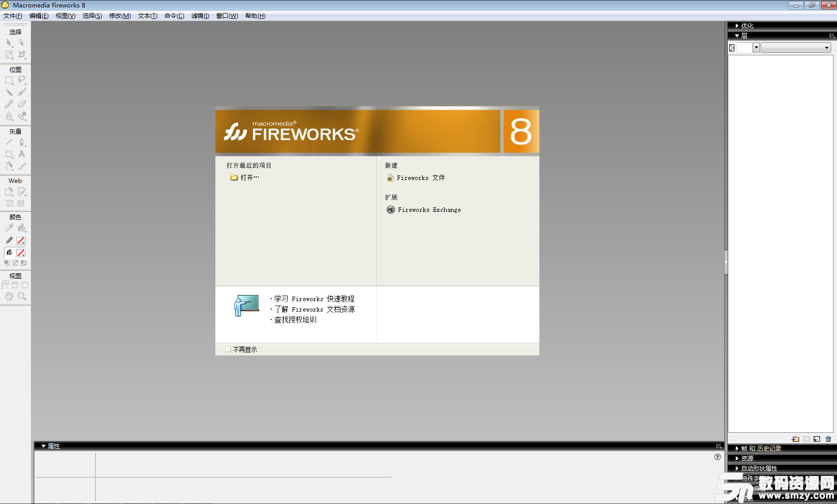Select the Knife tool

(x=21, y=166)
